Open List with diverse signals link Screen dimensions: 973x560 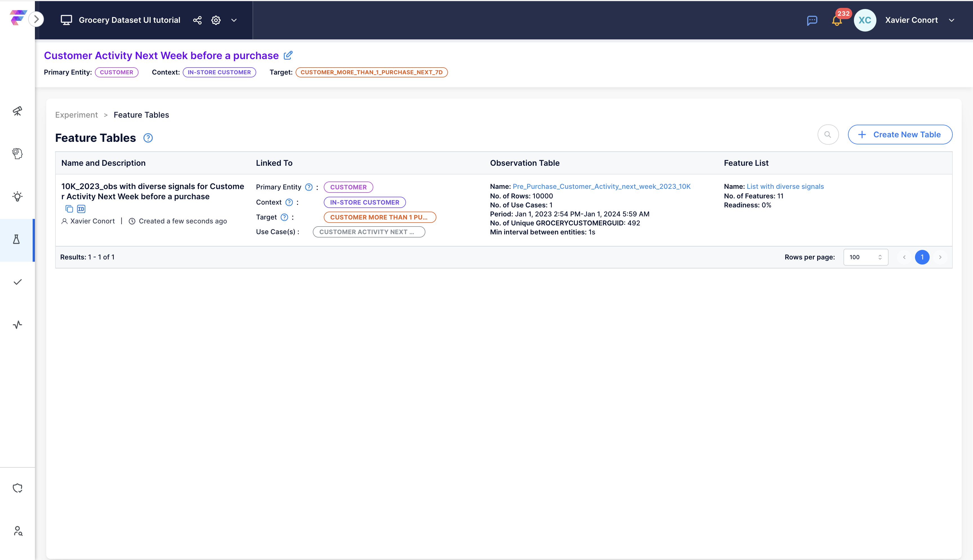pos(785,187)
